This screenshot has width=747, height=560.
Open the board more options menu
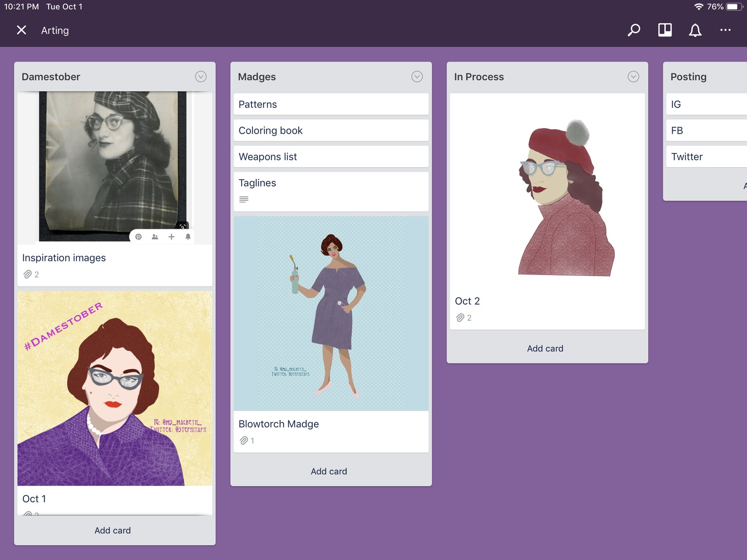click(725, 30)
